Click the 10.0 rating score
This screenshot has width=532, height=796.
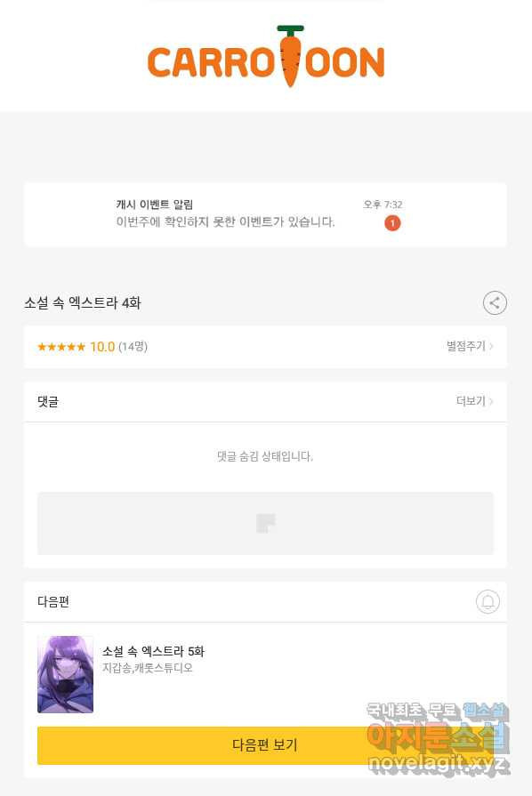click(102, 347)
